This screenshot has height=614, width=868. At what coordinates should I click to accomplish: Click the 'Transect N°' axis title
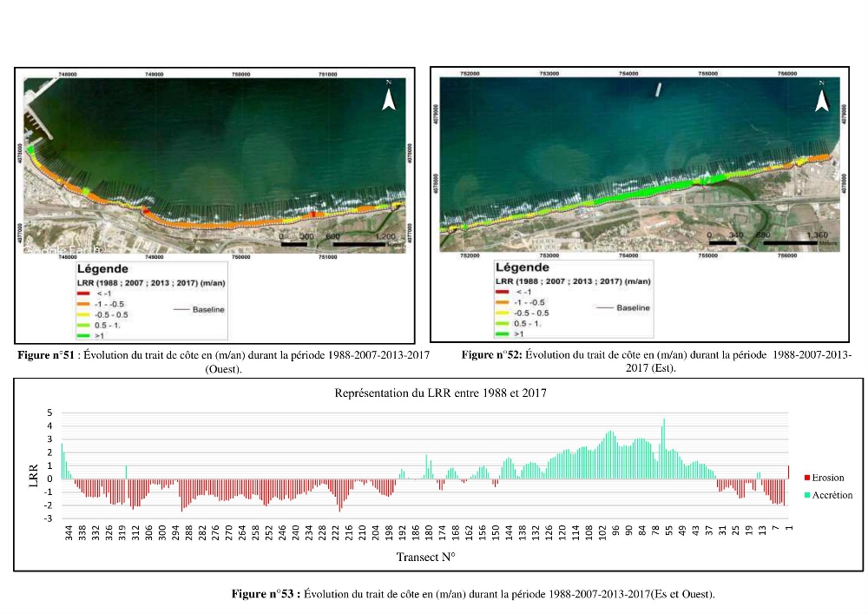point(425,557)
